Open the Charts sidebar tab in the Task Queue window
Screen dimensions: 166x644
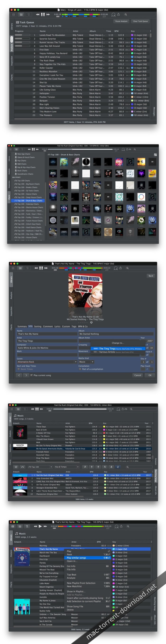pos(11,78)
